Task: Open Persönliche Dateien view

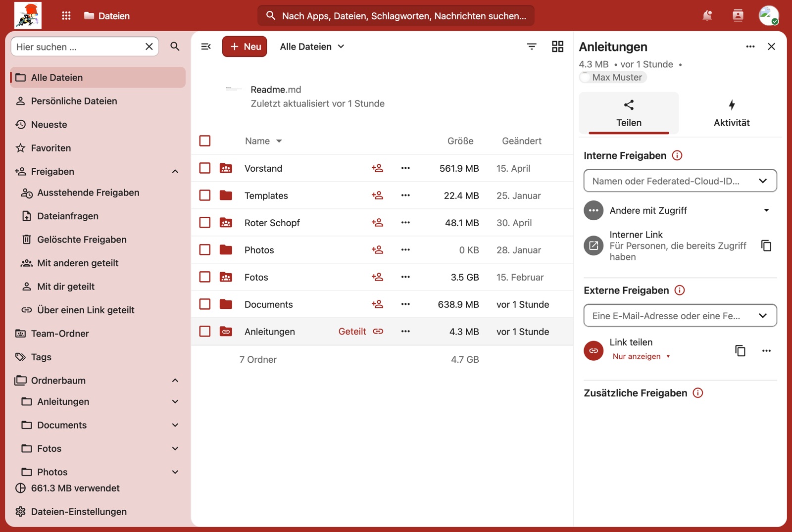Action: click(98, 101)
